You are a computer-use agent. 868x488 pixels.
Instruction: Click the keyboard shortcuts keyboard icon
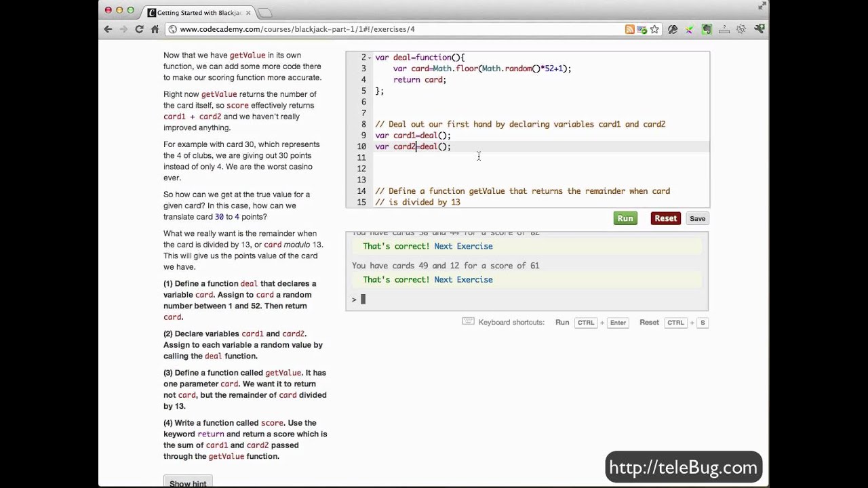pos(468,322)
